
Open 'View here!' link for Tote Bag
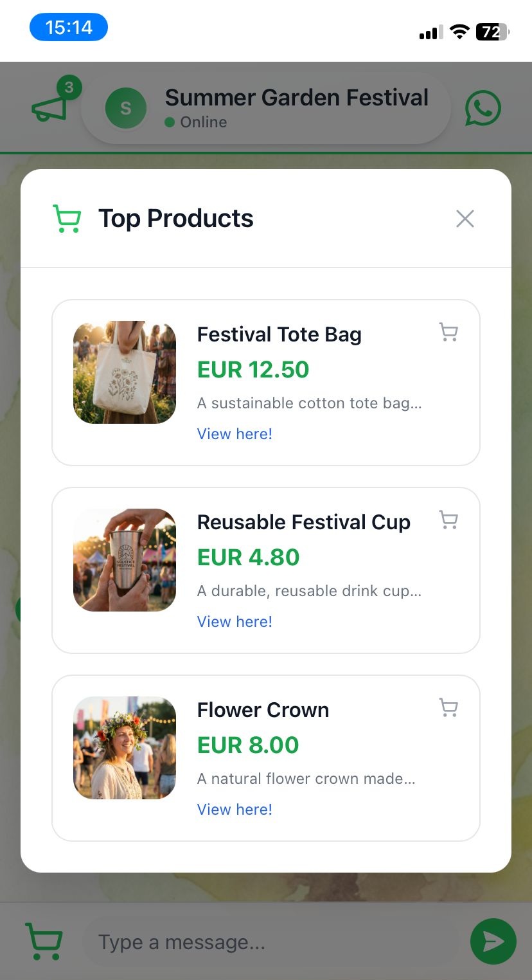point(235,434)
